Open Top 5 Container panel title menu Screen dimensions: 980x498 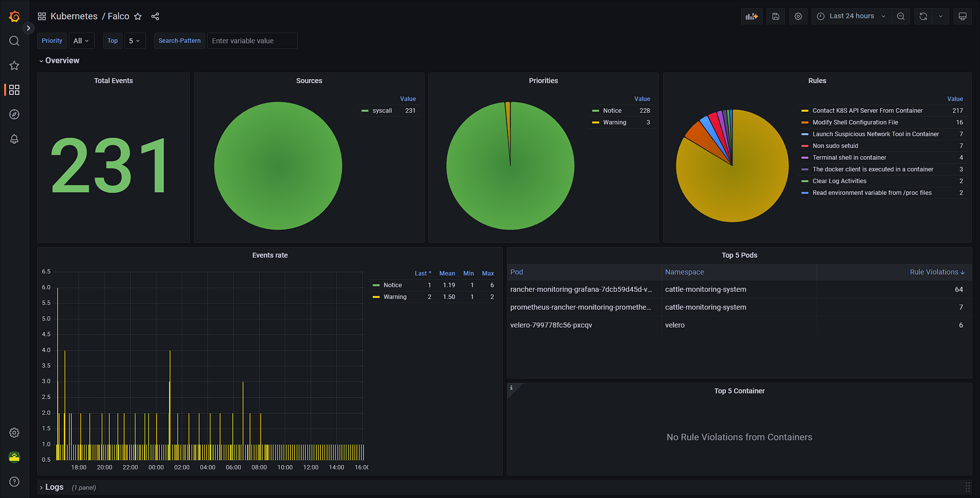pyautogui.click(x=740, y=391)
